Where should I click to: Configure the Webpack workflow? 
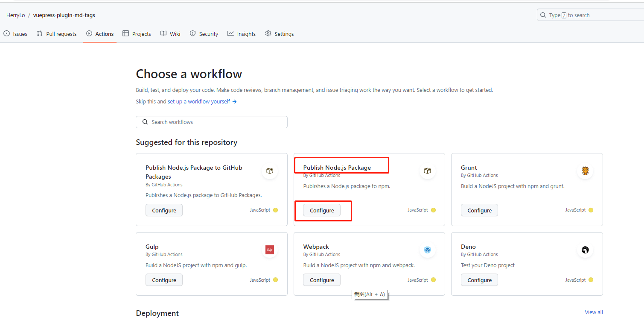(322, 280)
